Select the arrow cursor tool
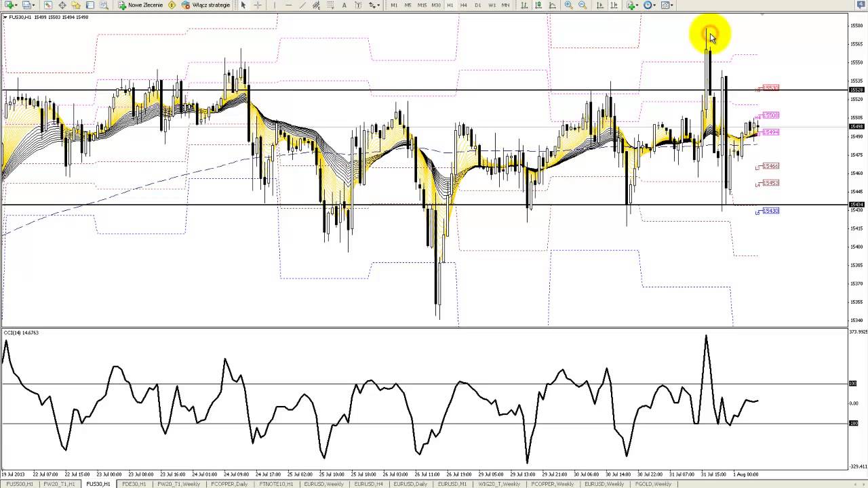The height and width of the screenshot is (488, 868). coord(243,5)
